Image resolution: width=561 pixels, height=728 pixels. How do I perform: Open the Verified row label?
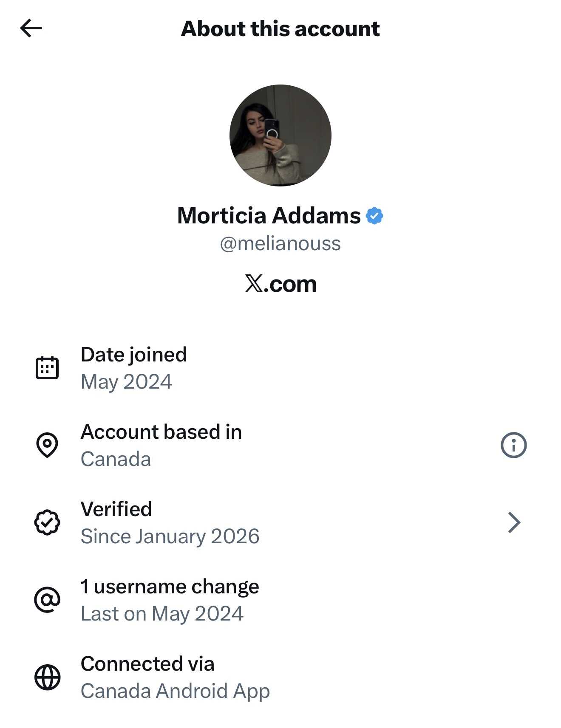(116, 509)
